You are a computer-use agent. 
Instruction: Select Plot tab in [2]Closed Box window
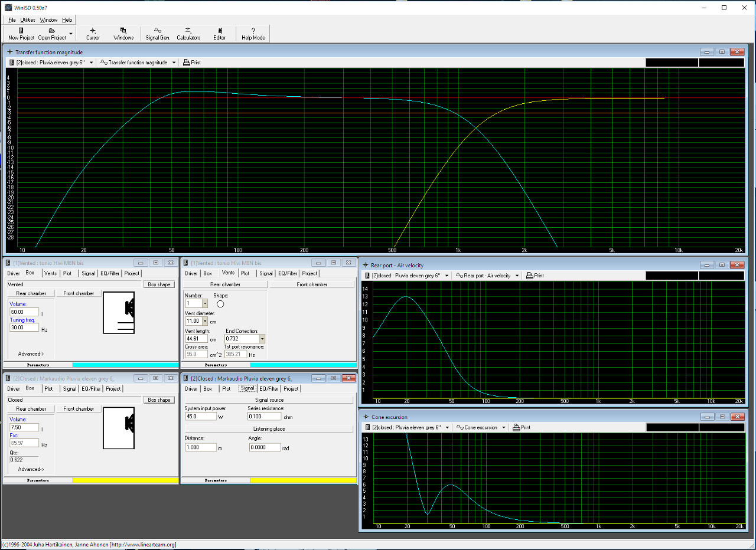(49, 389)
